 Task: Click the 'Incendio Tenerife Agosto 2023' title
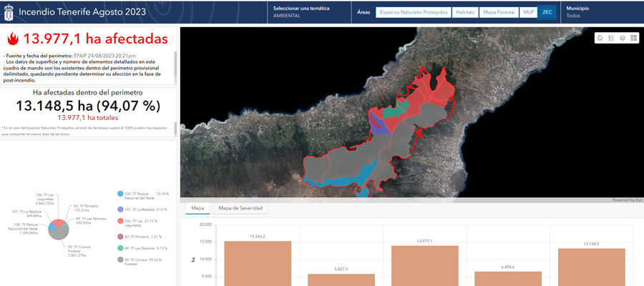click(x=82, y=12)
